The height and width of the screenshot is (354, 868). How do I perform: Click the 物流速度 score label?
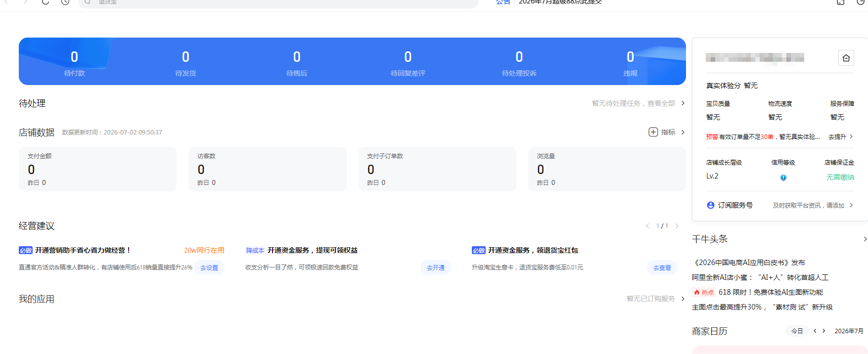[780, 103]
